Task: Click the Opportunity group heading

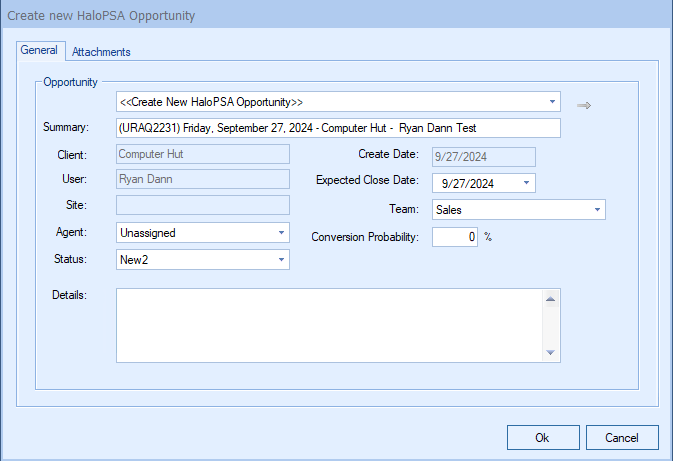Action: click(x=70, y=82)
